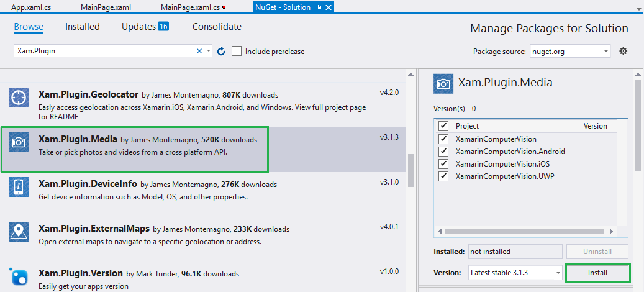This screenshot has width=644, height=292.
Task: Click the camera icon in details pane header
Action: [443, 84]
